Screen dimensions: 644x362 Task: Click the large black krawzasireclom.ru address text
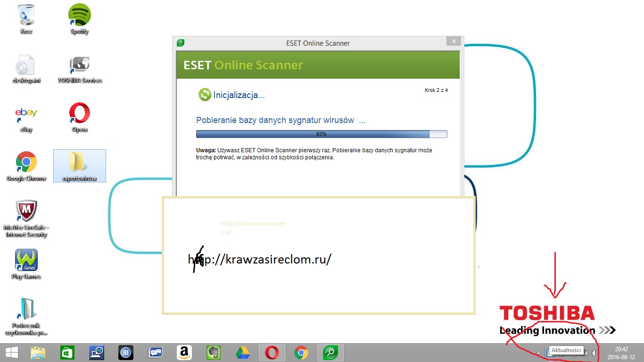(260, 259)
